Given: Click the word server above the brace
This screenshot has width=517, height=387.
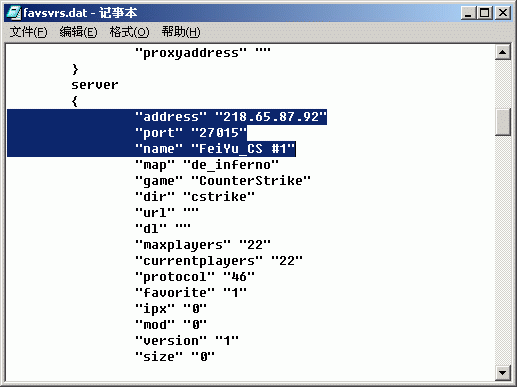Looking at the screenshot, I should [95, 85].
